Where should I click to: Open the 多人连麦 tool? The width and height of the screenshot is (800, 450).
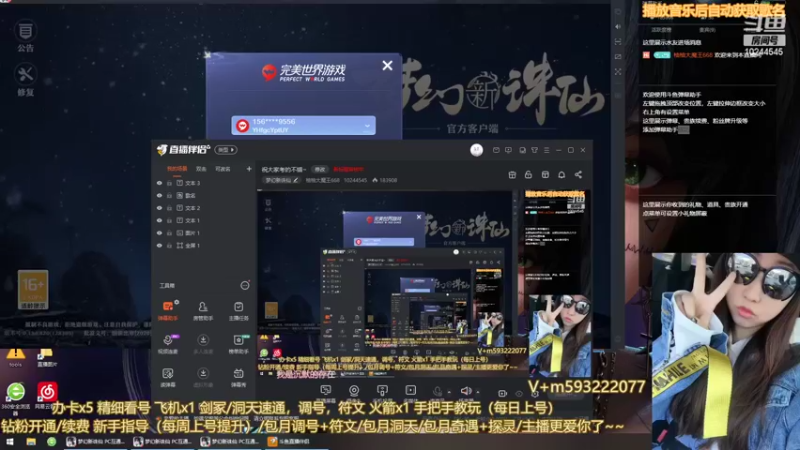(x=203, y=344)
